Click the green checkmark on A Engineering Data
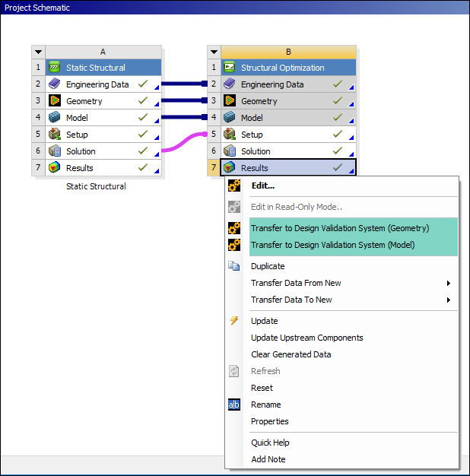Image resolution: width=470 pixels, height=476 pixels. coord(143,84)
